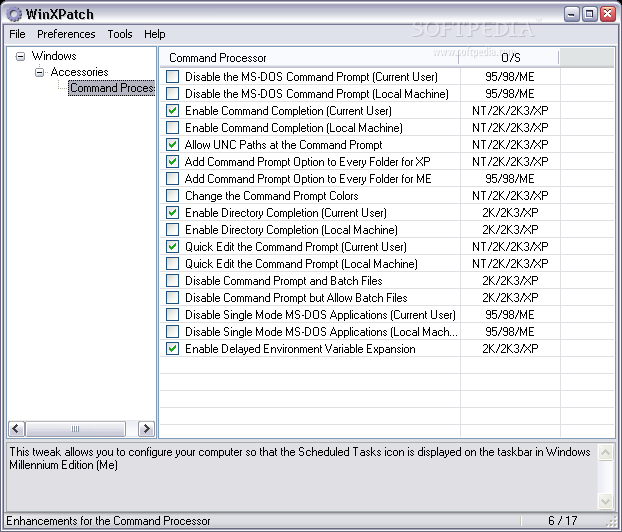Check Disable Single Mode MS-DOS Applications (Local Mach...)
The height and width of the screenshot is (532, 622).
(x=173, y=332)
